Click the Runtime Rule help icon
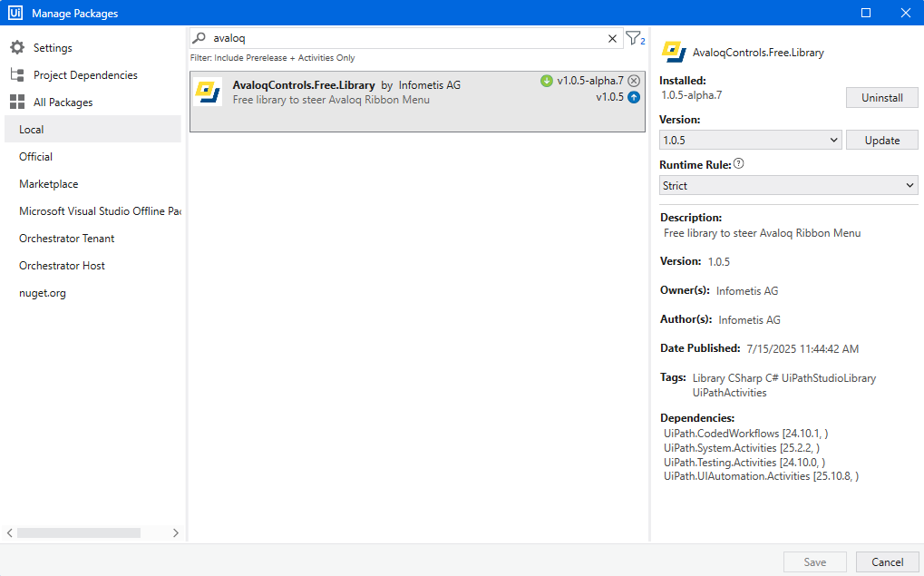 pos(738,164)
